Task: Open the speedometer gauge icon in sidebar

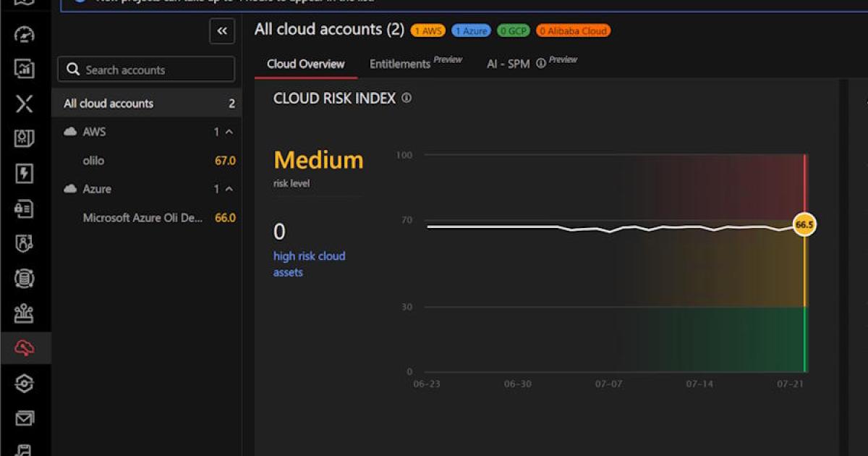Action: [25, 33]
